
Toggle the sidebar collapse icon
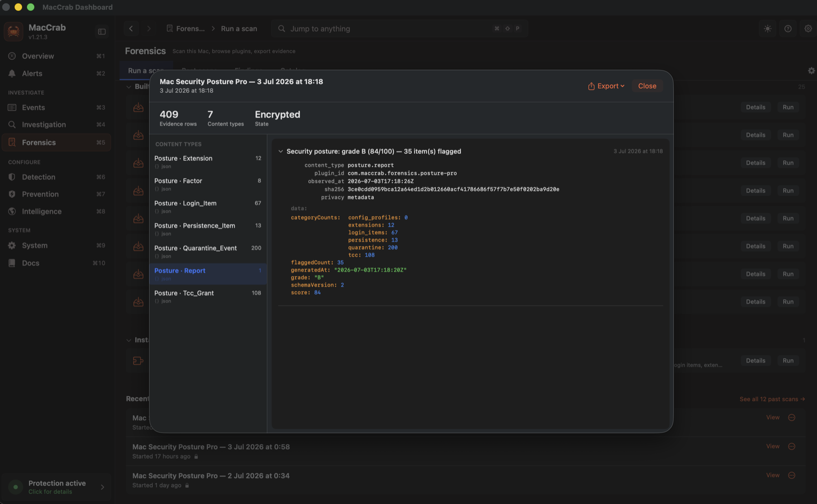click(102, 32)
